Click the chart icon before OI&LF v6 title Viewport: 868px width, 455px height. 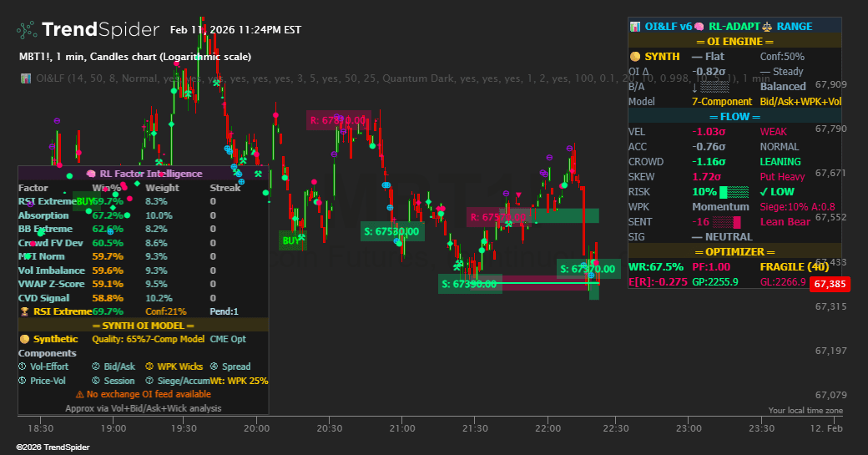[x=635, y=27]
